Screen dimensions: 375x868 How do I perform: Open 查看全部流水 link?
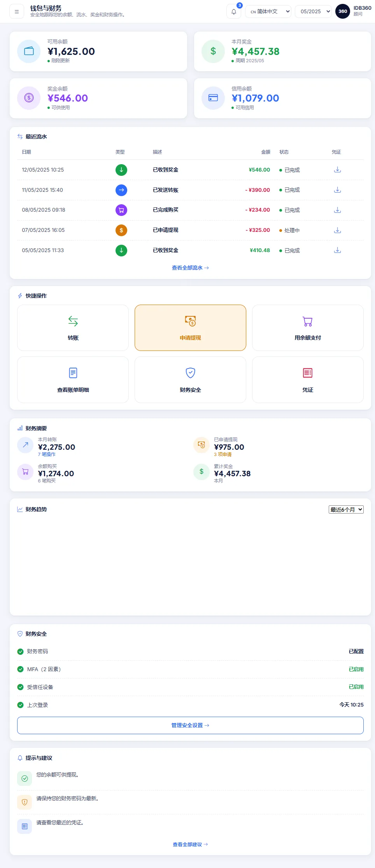[x=190, y=268]
